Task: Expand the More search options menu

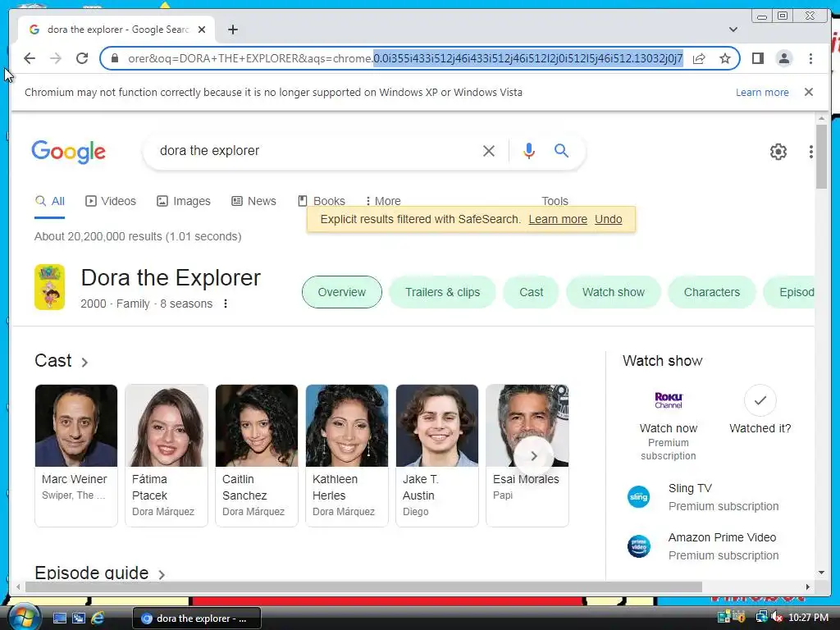Action: [x=383, y=201]
